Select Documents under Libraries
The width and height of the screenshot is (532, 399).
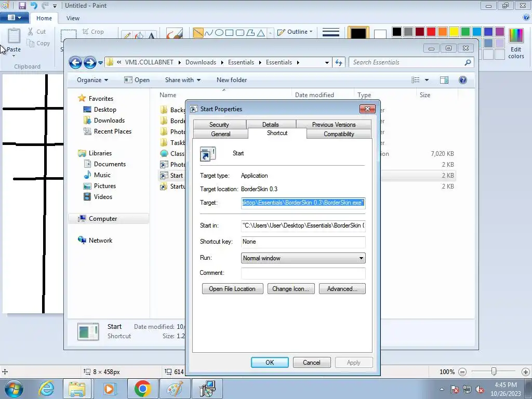point(110,164)
